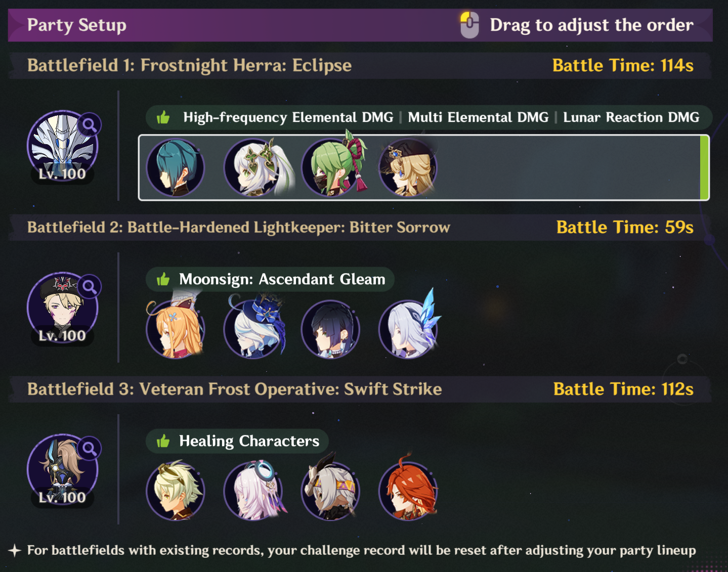Select the green-haired masked character in Battlefield 1
This screenshot has height=572, width=728.
click(332, 167)
